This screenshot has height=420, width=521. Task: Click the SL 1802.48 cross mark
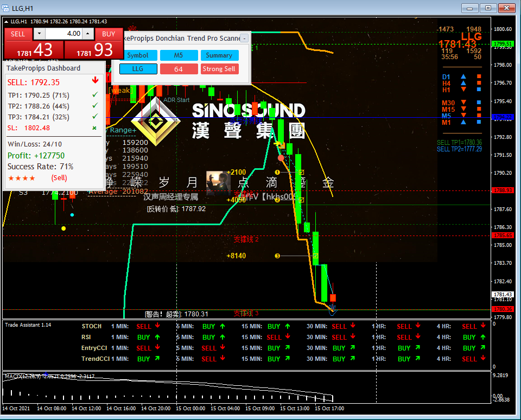click(x=94, y=128)
